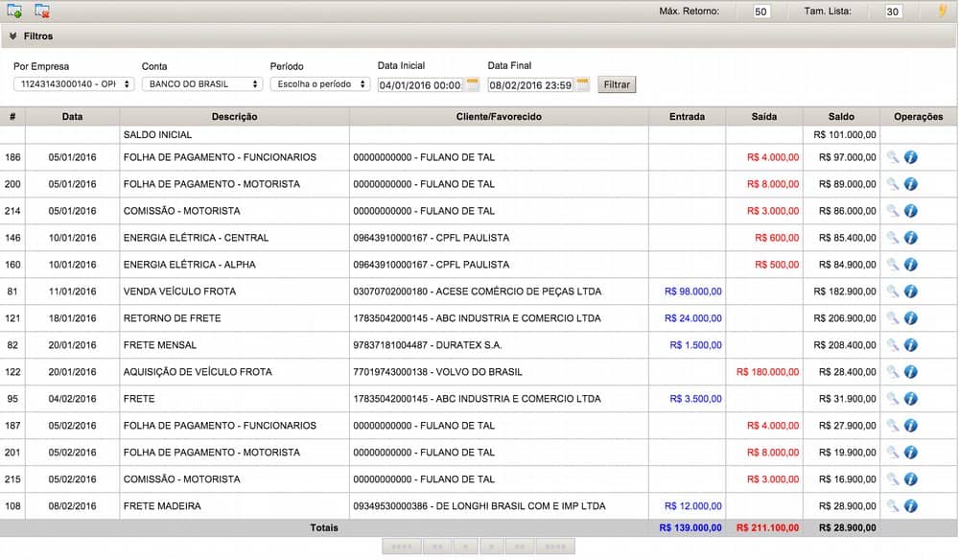Open magnifier details for row 187
The width and height of the screenshot is (959, 560).
pos(893,426)
